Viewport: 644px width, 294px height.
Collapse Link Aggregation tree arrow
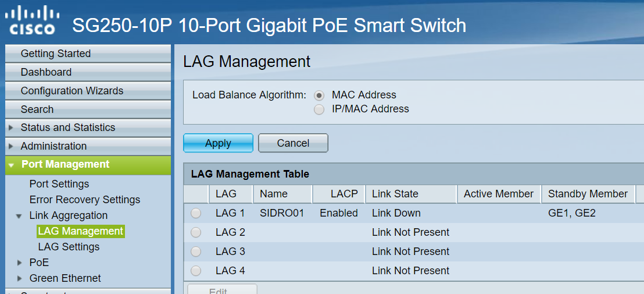coord(19,216)
